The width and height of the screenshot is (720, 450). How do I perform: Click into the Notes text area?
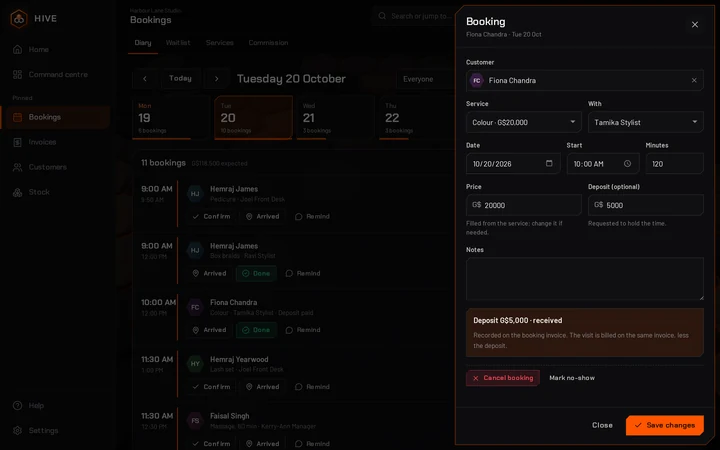585,279
